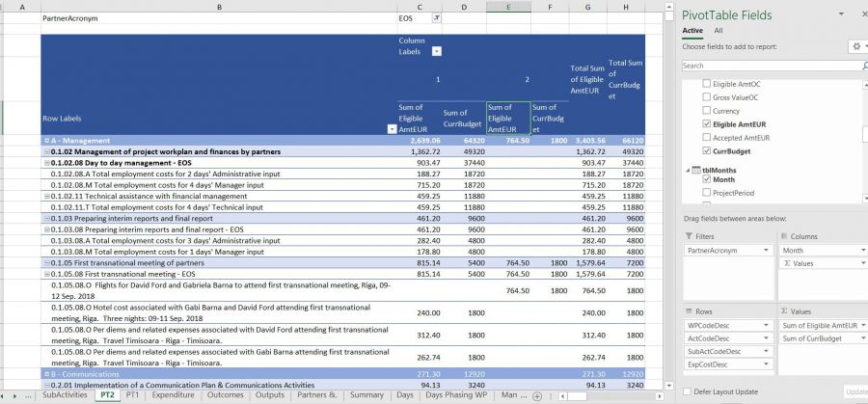Click the Rows area icon
This screenshot has width=868, height=404.
(x=688, y=311)
